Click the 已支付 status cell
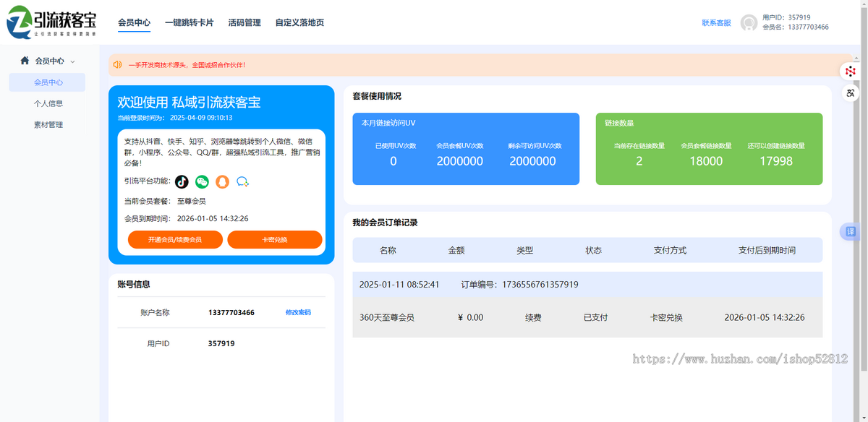 click(x=595, y=317)
